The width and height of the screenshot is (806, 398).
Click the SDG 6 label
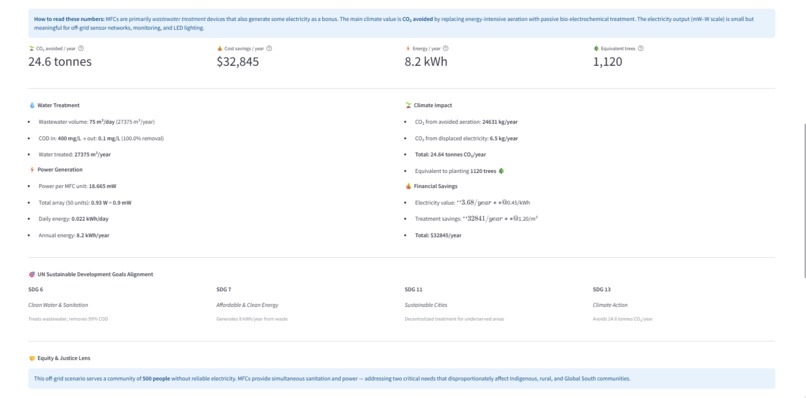pyautogui.click(x=35, y=290)
